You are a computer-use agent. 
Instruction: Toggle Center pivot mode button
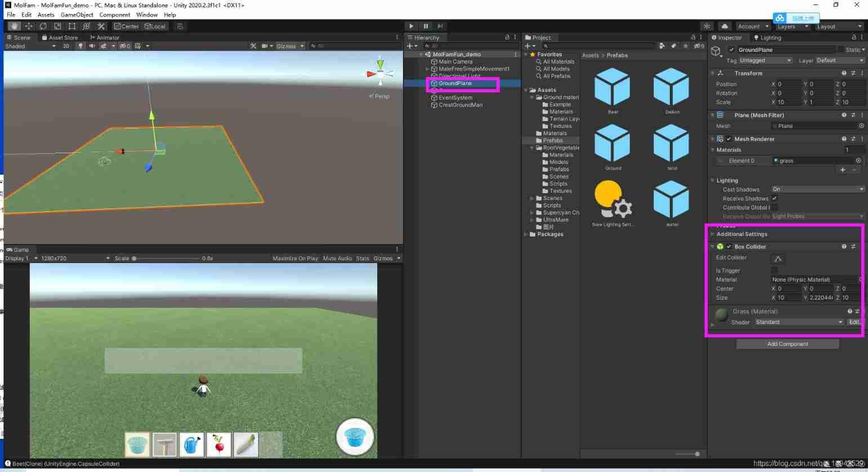coord(126,26)
